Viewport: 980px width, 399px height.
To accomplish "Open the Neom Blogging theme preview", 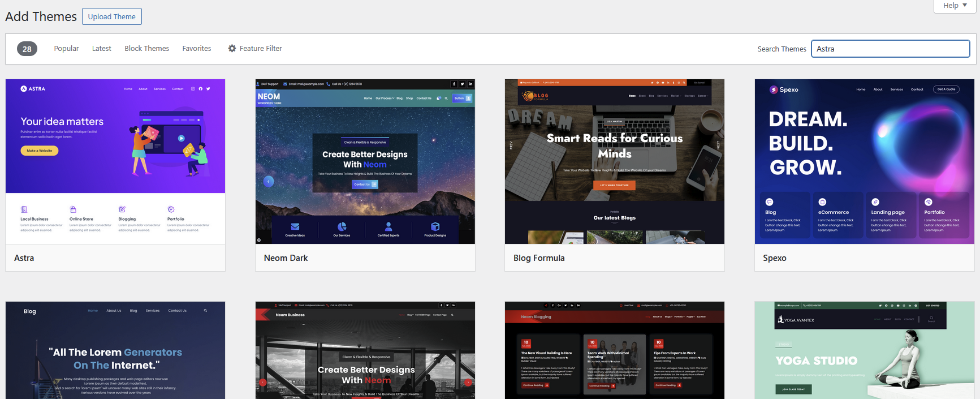I will [x=614, y=350].
